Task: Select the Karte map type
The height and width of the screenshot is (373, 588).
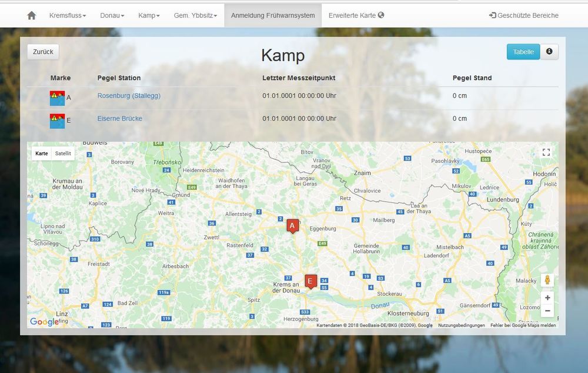Action: [x=42, y=154]
